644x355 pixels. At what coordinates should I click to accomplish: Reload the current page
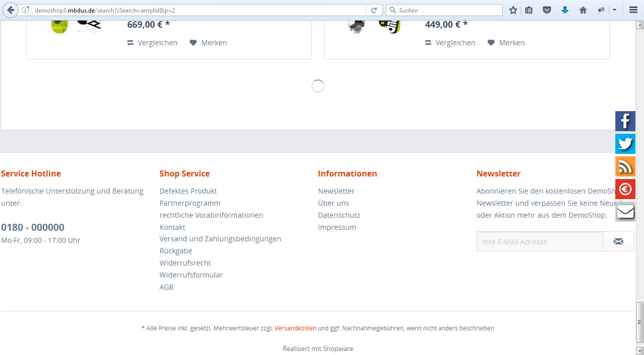(374, 10)
